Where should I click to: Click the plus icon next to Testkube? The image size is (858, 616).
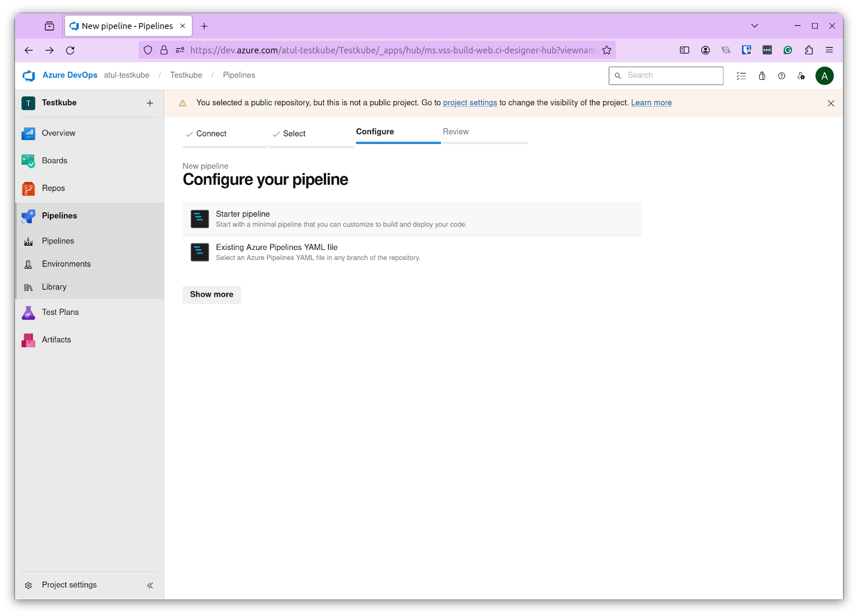(150, 103)
